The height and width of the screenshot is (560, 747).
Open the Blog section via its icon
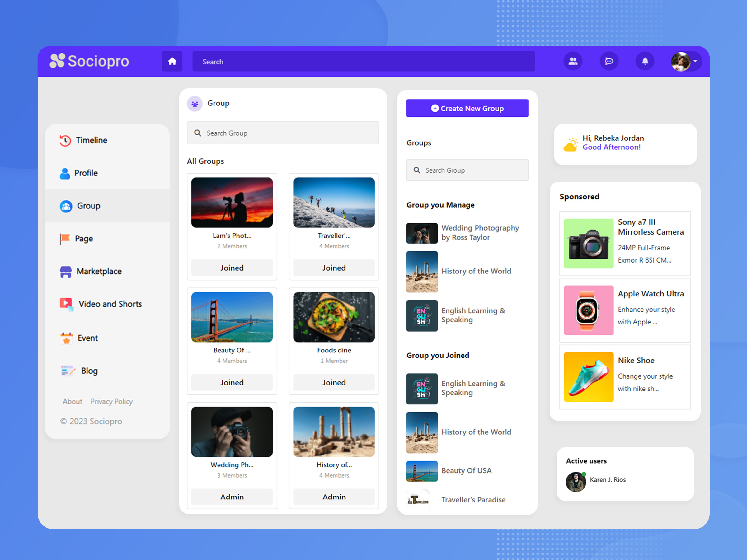click(x=67, y=370)
